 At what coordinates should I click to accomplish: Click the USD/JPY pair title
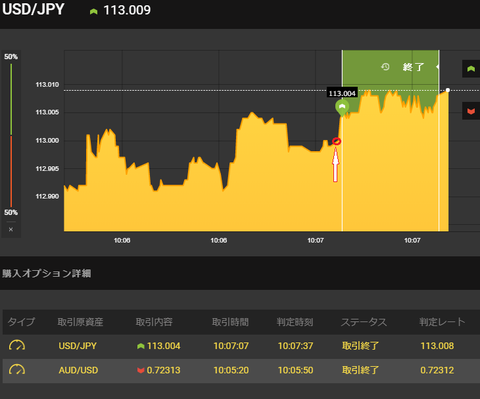[33, 9]
